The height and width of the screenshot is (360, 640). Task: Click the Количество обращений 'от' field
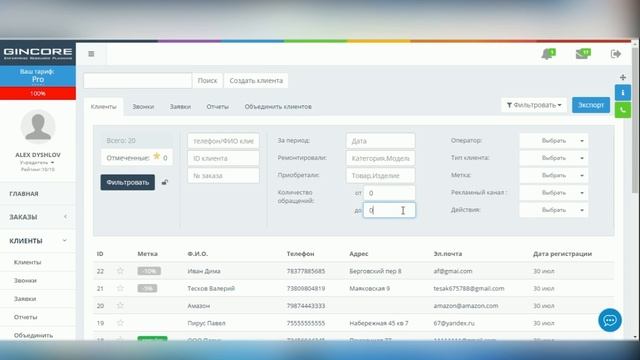389,193
